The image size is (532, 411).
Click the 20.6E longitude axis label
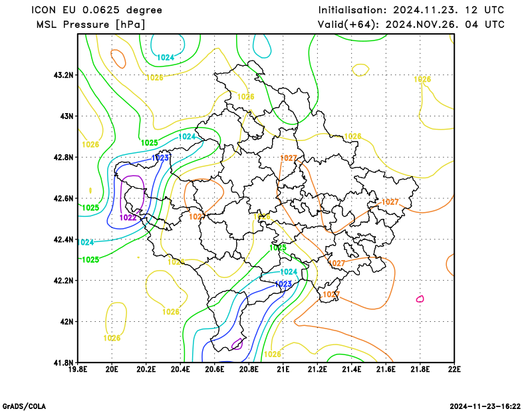point(215,369)
